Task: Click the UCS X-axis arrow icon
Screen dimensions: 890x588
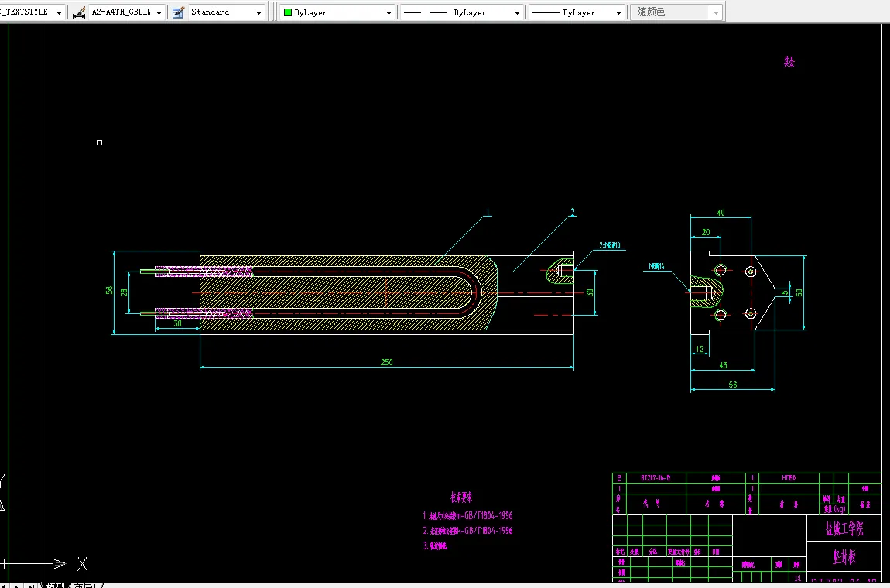Action: click(x=60, y=563)
